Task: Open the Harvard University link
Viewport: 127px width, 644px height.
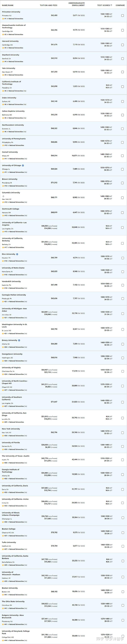Action: point(10,41)
